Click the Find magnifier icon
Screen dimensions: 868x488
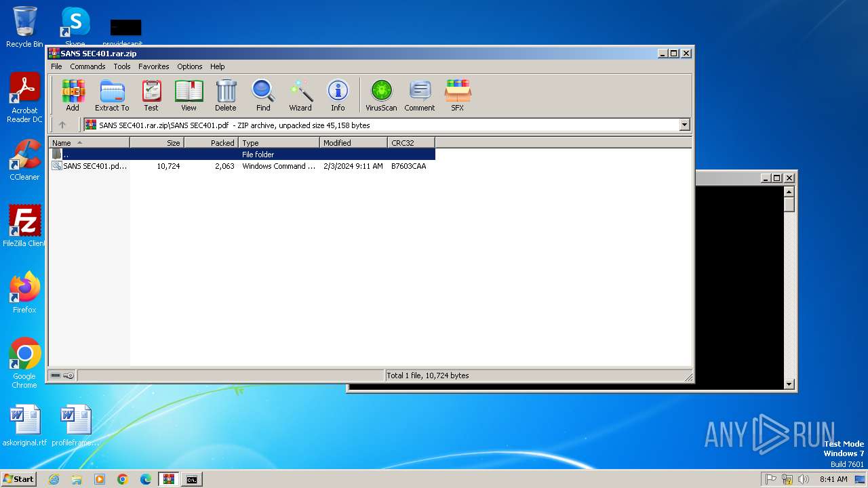tap(263, 95)
